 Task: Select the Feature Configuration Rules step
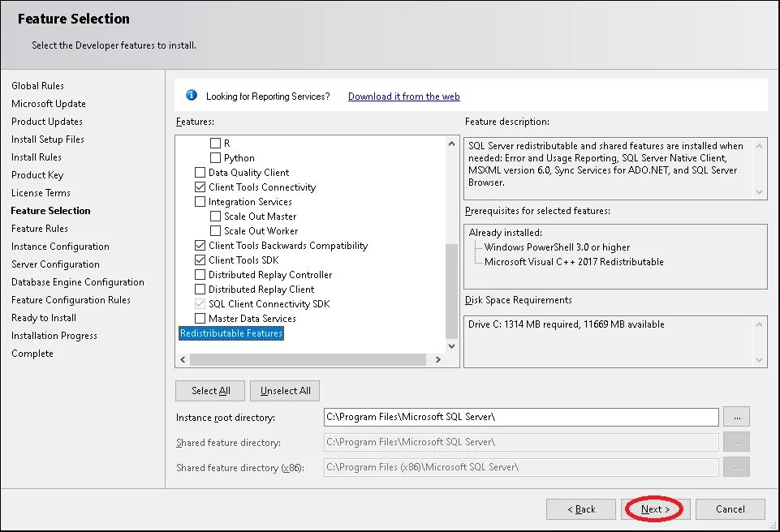coord(71,300)
